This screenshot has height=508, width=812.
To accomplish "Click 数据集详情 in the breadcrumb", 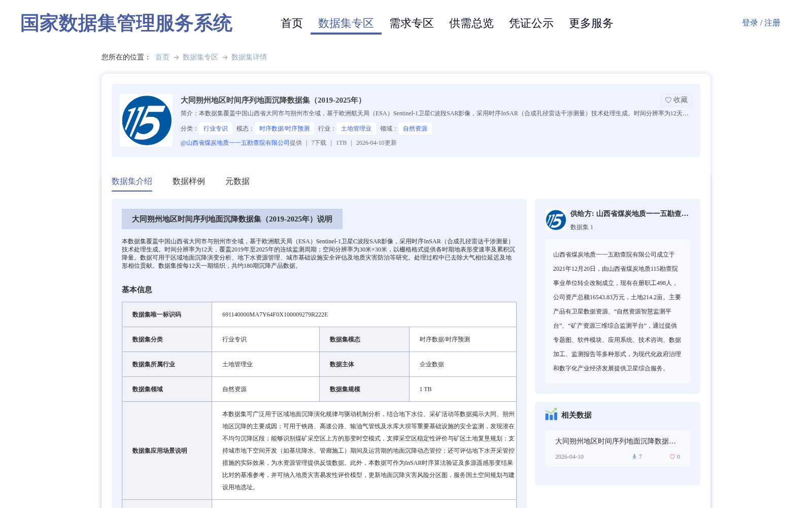I will tap(249, 57).
